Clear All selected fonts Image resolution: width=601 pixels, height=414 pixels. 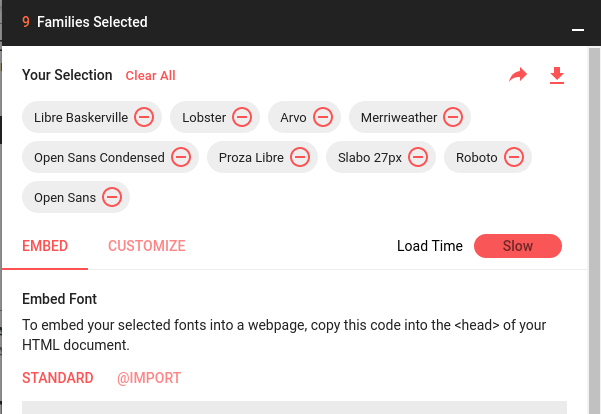151,76
